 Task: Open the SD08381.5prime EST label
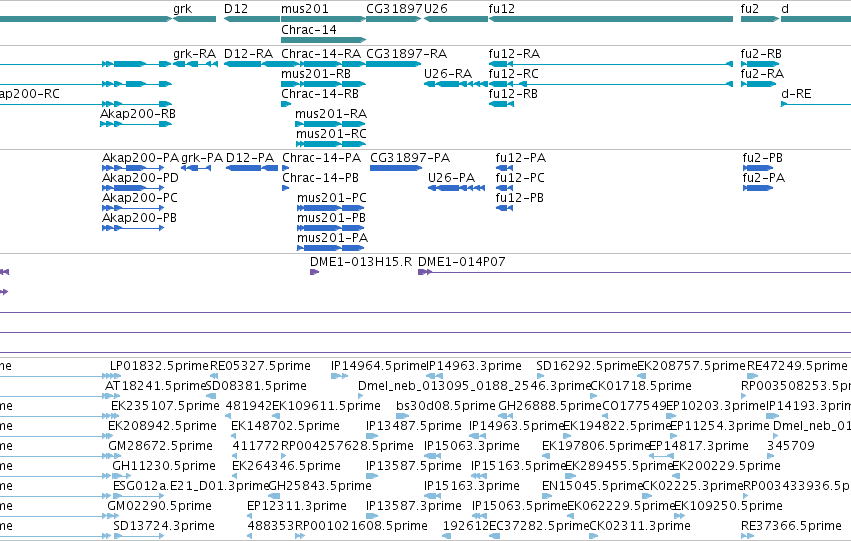pos(256,386)
